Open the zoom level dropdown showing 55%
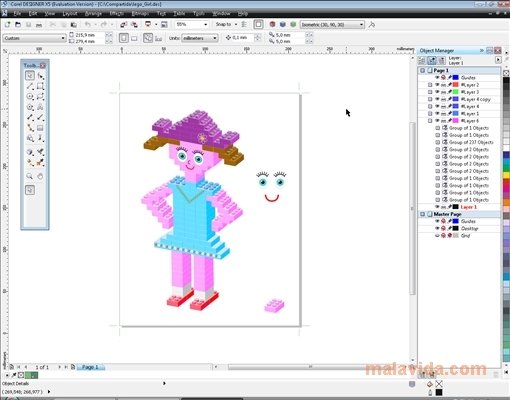510x400 pixels. coord(206,25)
